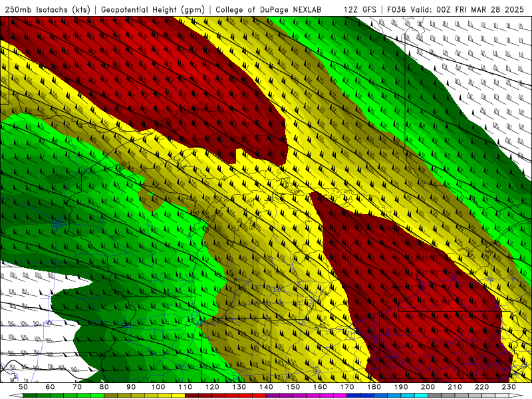Select the bright red swatch left of 140

point(259,395)
